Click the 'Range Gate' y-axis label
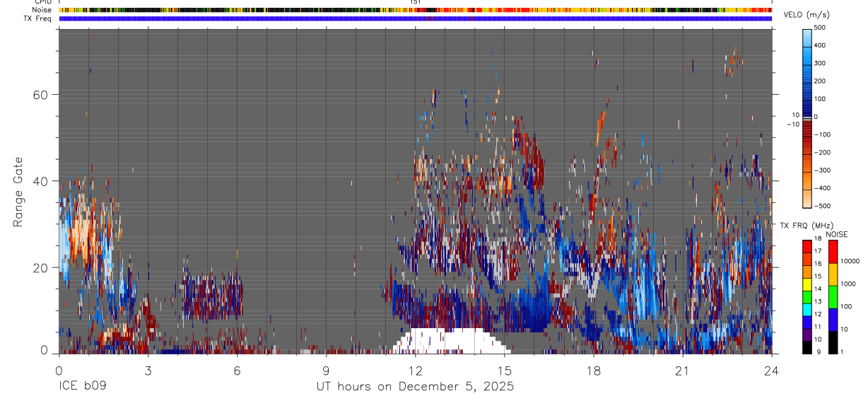Screen dimensions: 868x401 (17, 192)
